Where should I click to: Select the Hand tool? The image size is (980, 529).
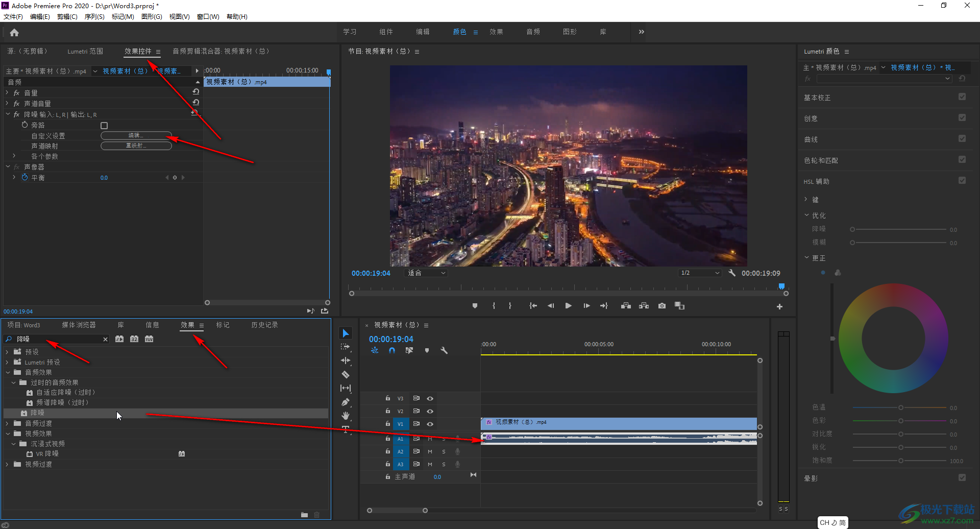346,416
